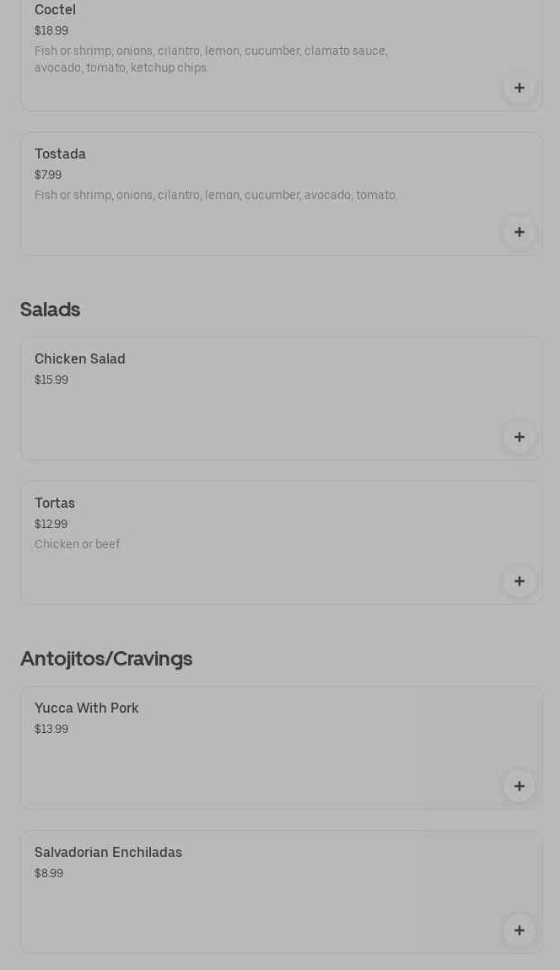Viewport: 560px width, 970px height.
Task: Open the Tostada menu item title
Action: (x=60, y=154)
